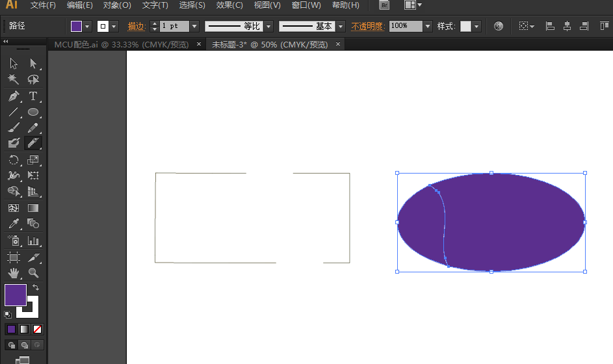
Task: Open the Align To options dropdown
Action: [526, 26]
